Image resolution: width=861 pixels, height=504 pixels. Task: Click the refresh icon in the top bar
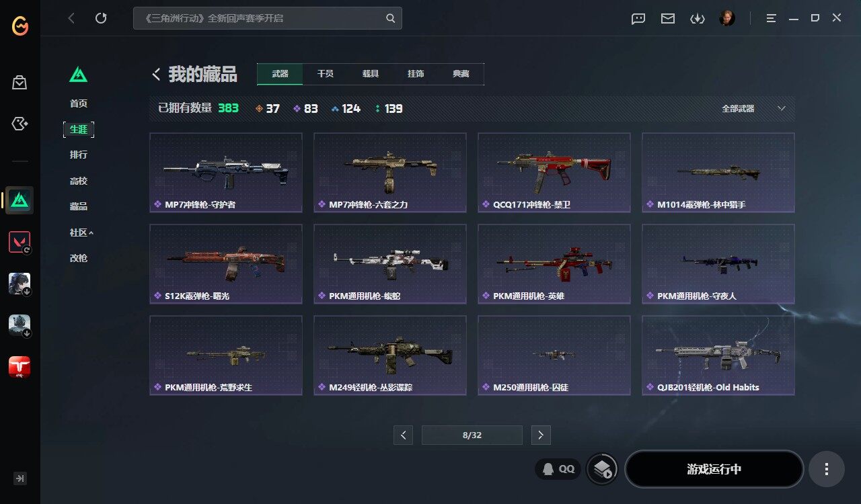(x=101, y=18)
